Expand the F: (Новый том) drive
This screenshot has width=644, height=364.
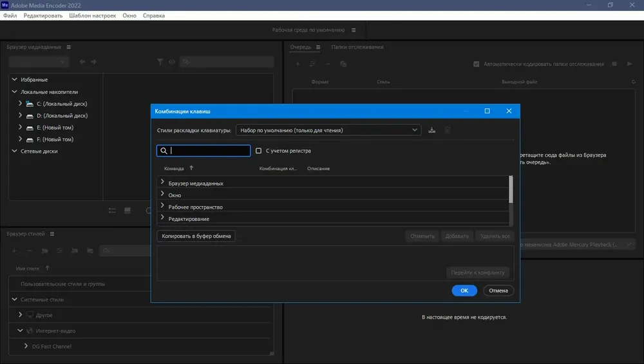20,139
